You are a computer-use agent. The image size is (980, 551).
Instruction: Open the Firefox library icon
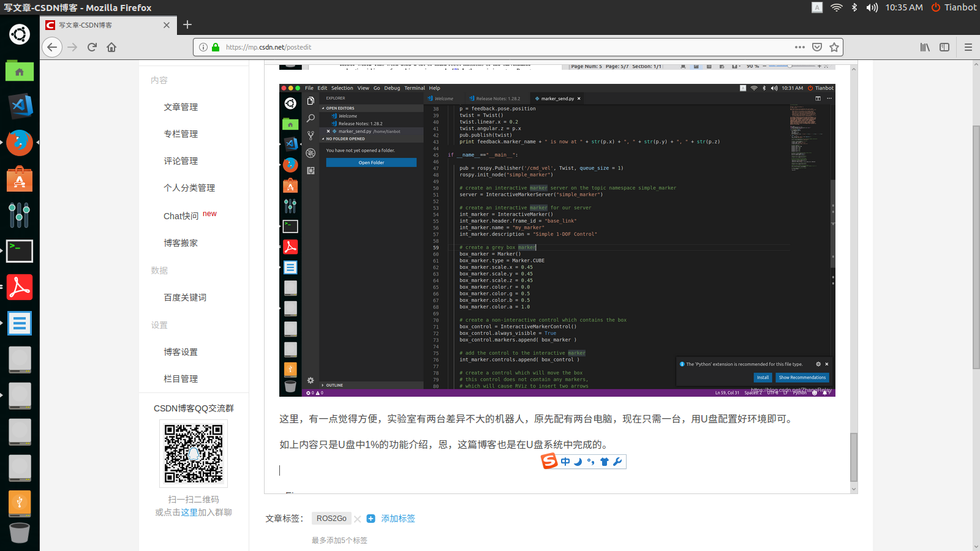(925, 47)
